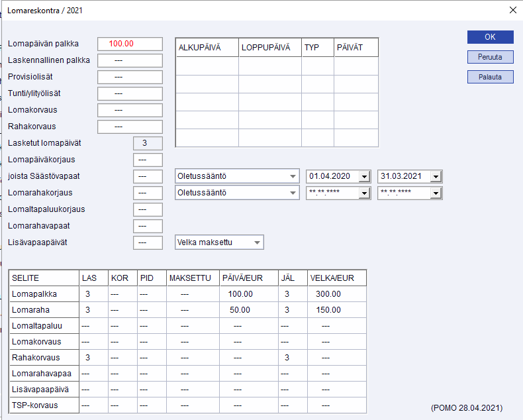Image resolution: width=523 pixels, height=420 pixels.
Task: Click the Lomakorvaus input field
Action: [x=130, y=110]
